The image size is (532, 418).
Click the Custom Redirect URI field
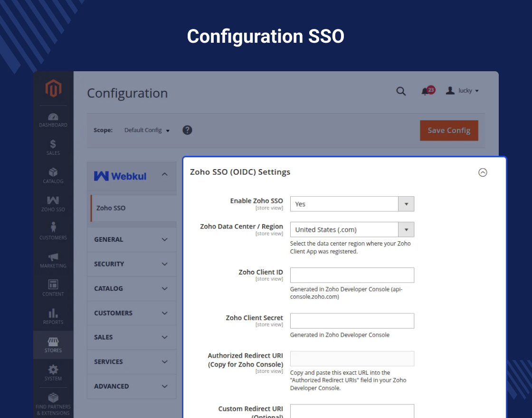(352, 411)
